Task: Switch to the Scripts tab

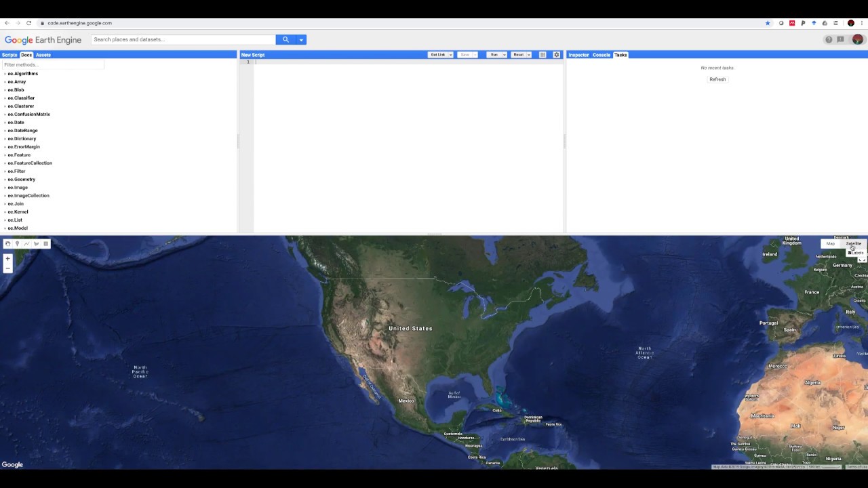Action: tap(9, 55)
